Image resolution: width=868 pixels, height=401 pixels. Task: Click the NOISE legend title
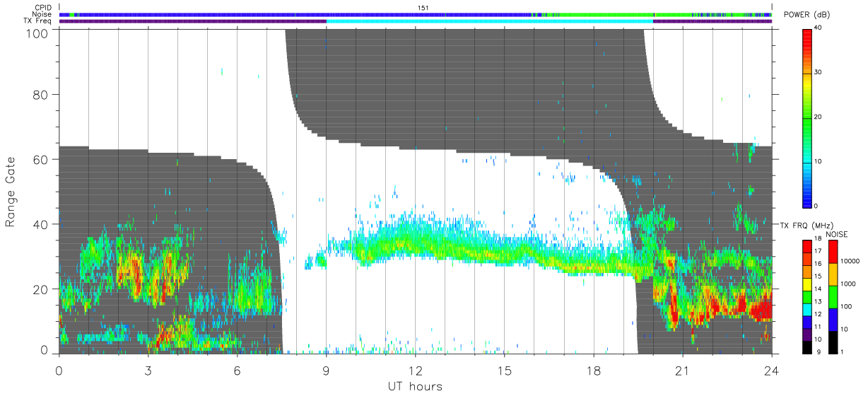tap(837, 234)
